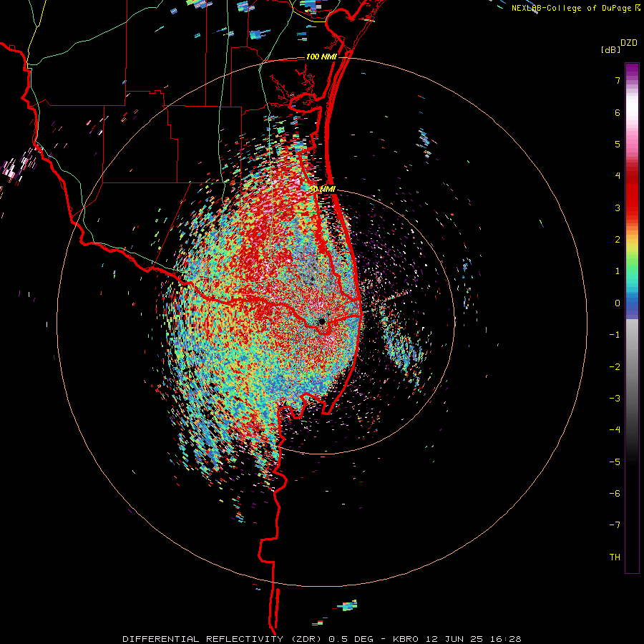The image size is (644, 644).
Task: Click the -7 value on the color scale
Action: 615,525
